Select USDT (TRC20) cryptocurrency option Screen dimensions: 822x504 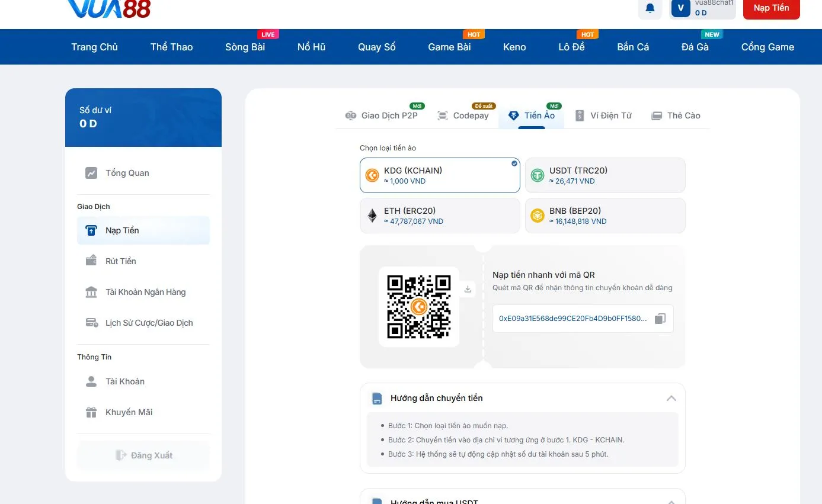click(x=604, y=175)
